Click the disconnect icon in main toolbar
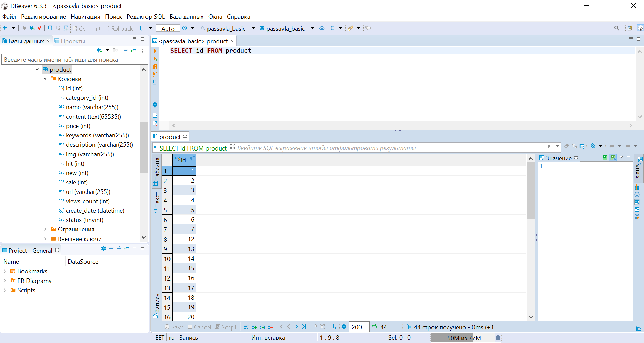 pos(40,28)
